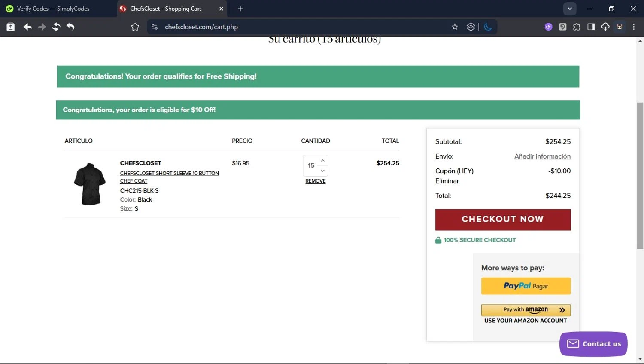Screen dimensions: 644x364
Task: Click the coupon discount -$10.00
Action: click(559, 171)
